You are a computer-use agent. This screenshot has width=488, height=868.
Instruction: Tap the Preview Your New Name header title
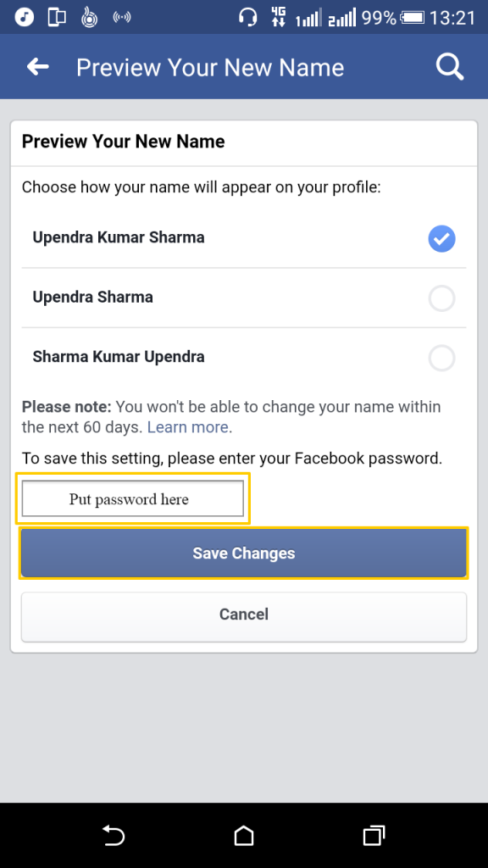(210, 66)
